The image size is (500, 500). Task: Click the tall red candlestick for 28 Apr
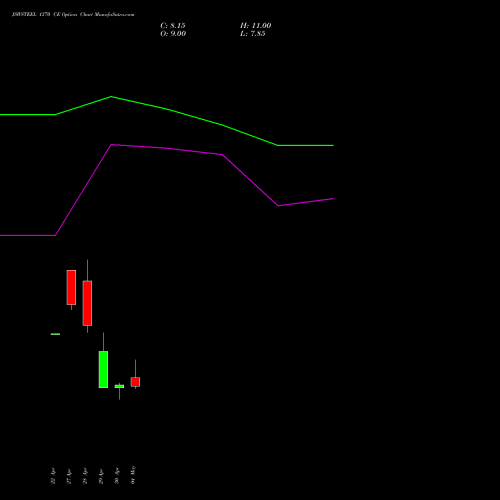87,303
